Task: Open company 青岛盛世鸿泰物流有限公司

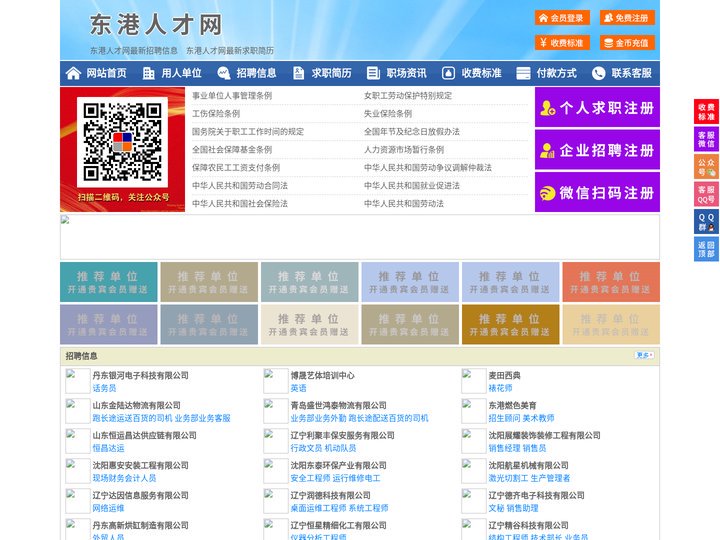Action: [x=338, y=405]
